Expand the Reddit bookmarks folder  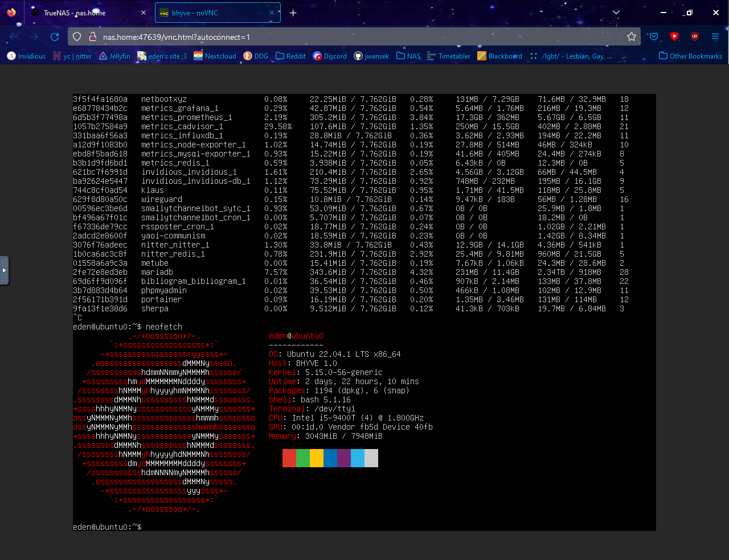tap(291, 56)
